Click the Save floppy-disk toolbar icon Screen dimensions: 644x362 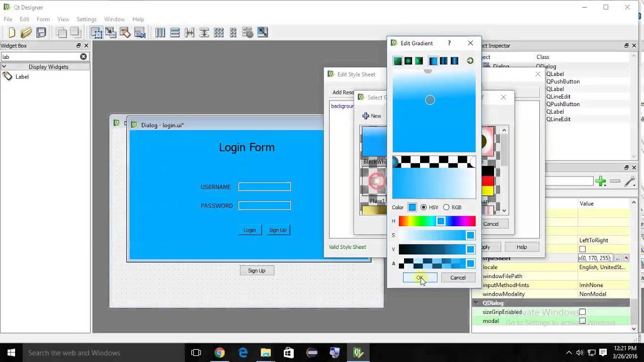click(x=41, y=33)
